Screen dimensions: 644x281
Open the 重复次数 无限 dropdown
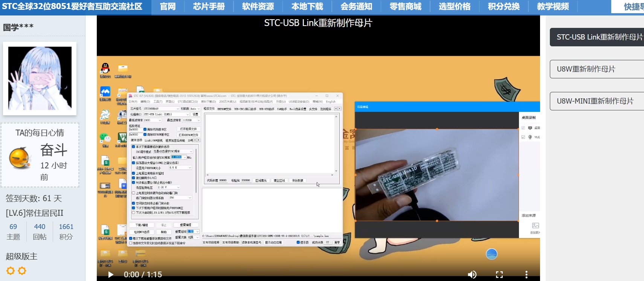tap(193, 237)
